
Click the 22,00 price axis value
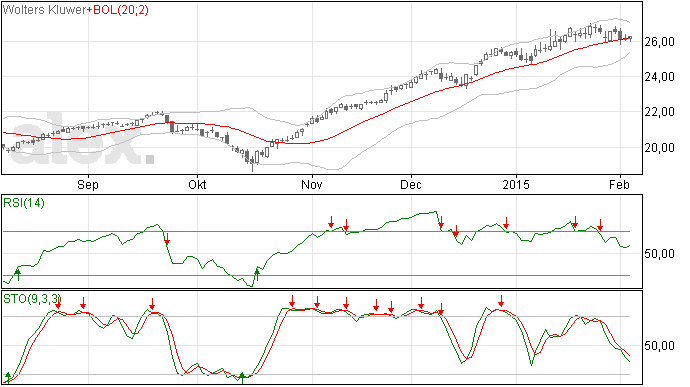coord(660,112)
